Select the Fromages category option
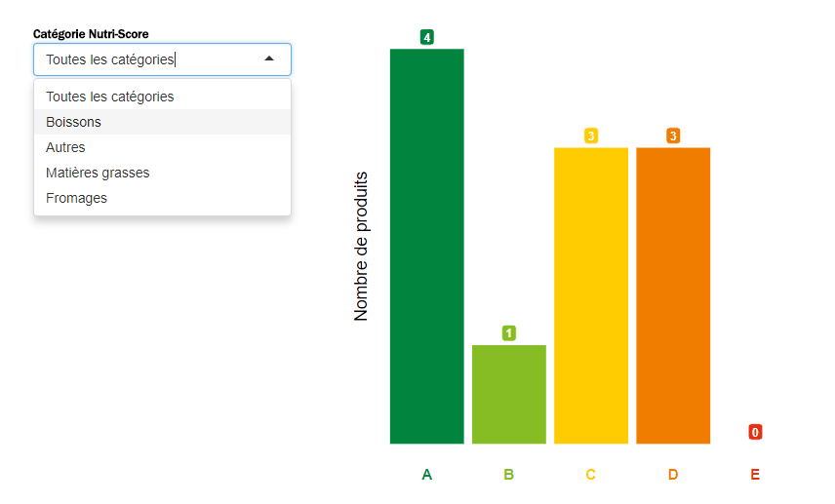The height and width of the screenshot is (504, 835). click(77, 198)
